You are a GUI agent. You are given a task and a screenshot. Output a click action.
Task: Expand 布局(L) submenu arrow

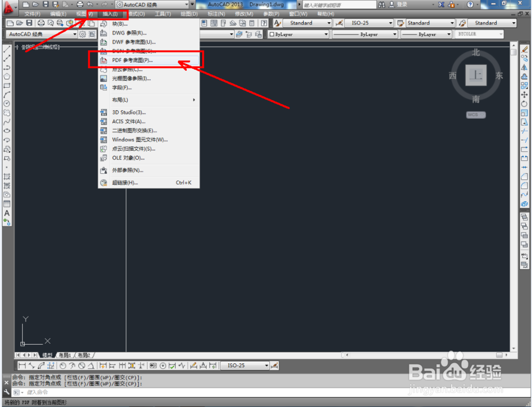(x=194, y=100)
